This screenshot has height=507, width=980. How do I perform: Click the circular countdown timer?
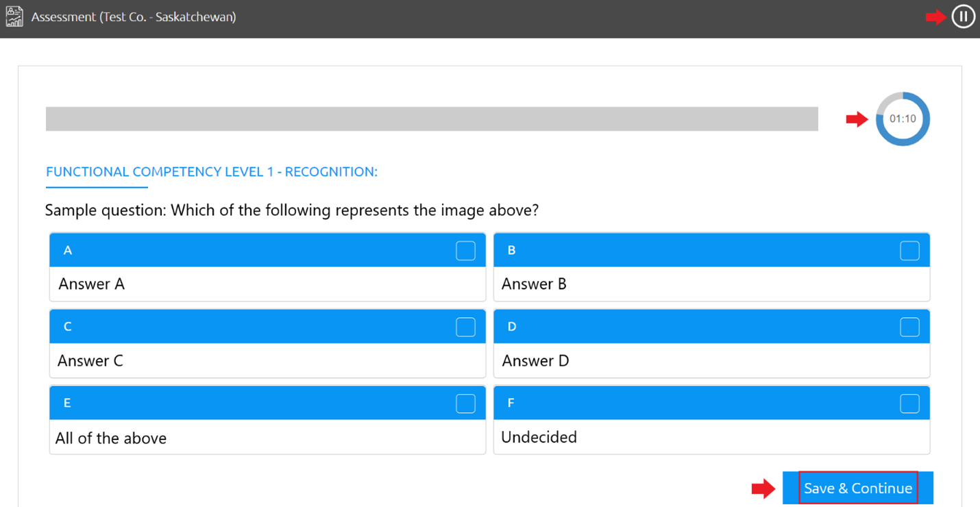(903, 119)
